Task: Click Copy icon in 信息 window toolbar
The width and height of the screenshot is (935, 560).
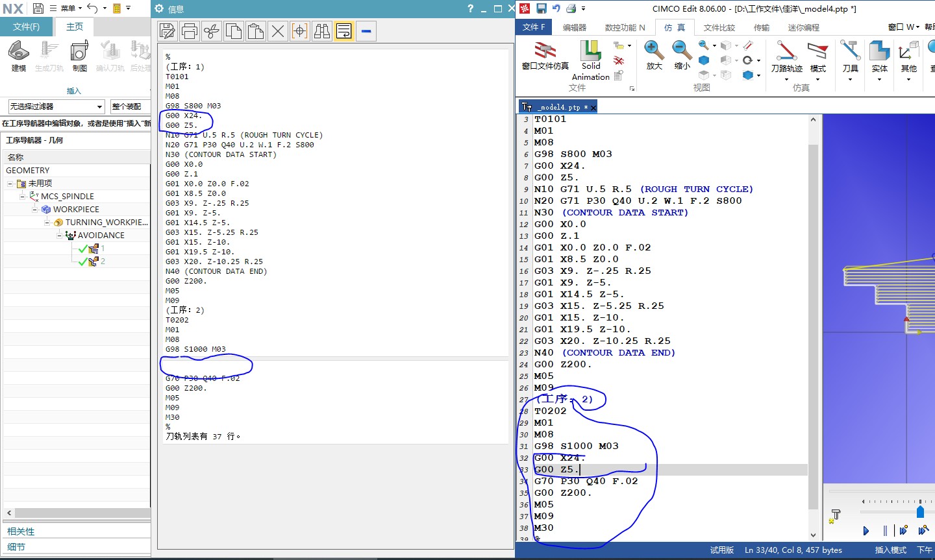Action: [x=234, y=31]
